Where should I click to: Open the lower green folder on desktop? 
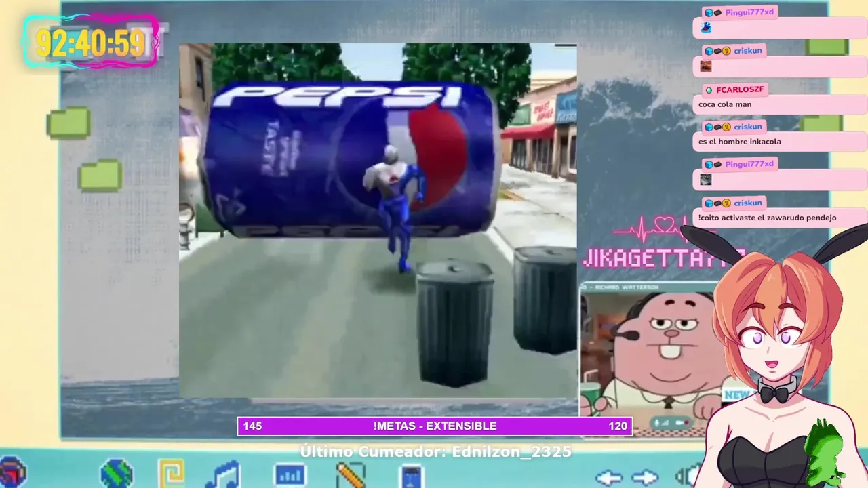coord(100,175)
